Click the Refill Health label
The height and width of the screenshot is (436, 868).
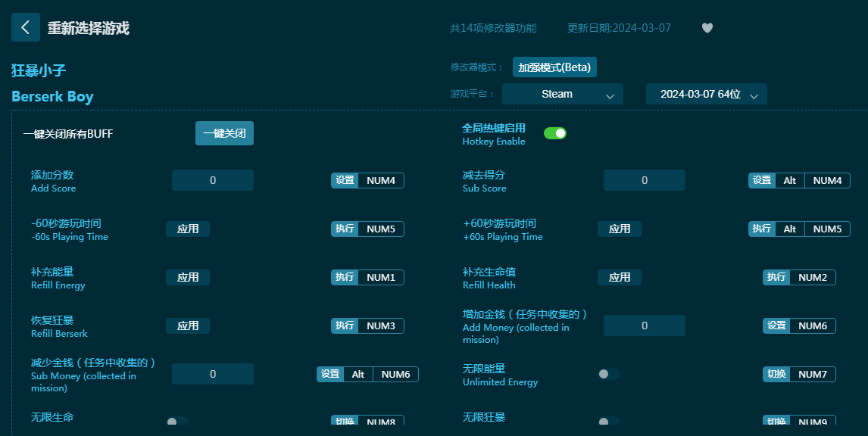[489, 285]
